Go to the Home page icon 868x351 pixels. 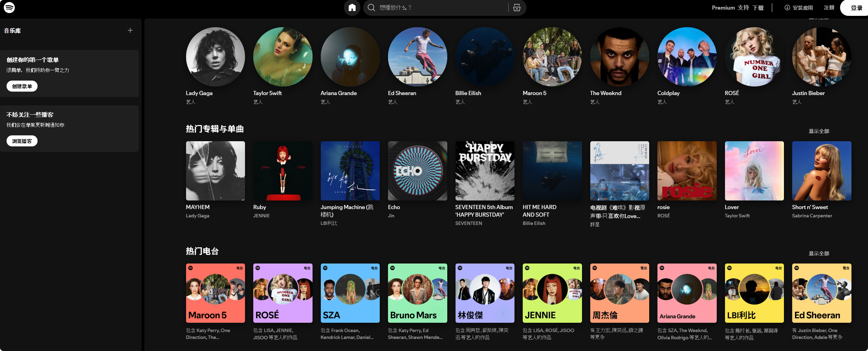click(x=352, y=8)
